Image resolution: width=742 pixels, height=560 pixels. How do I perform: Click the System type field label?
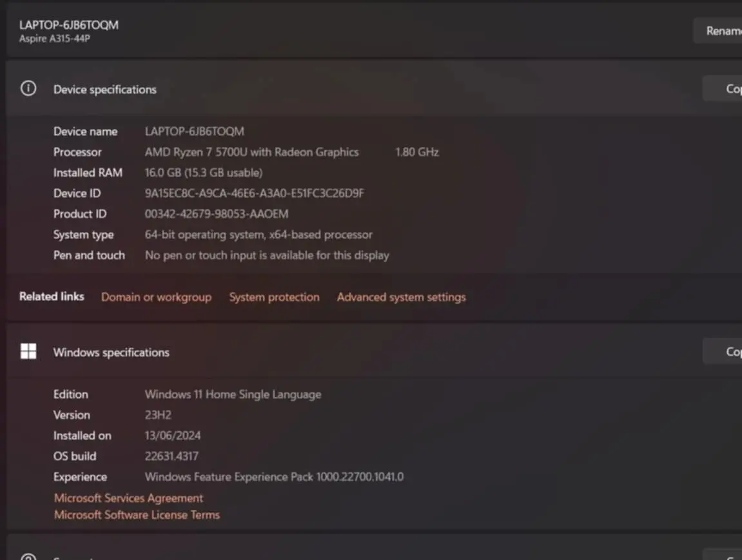83,235
